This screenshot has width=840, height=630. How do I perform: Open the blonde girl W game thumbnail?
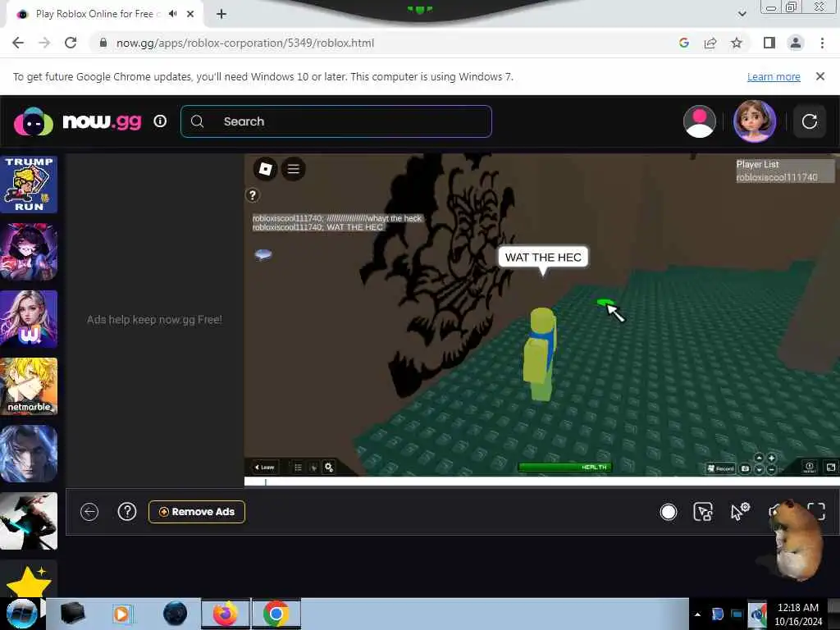pyautogui.click(x=29, y=319)
